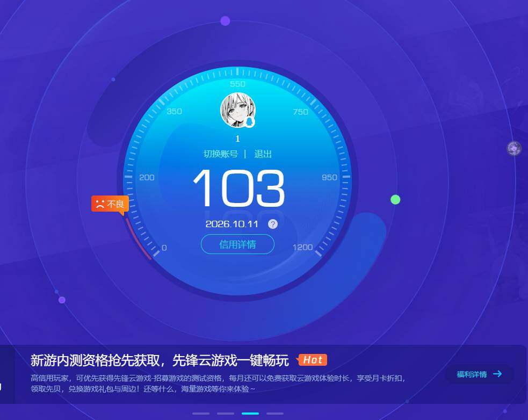
Task: Open the 信用详情 credit details button
Action: coord(238,244)
